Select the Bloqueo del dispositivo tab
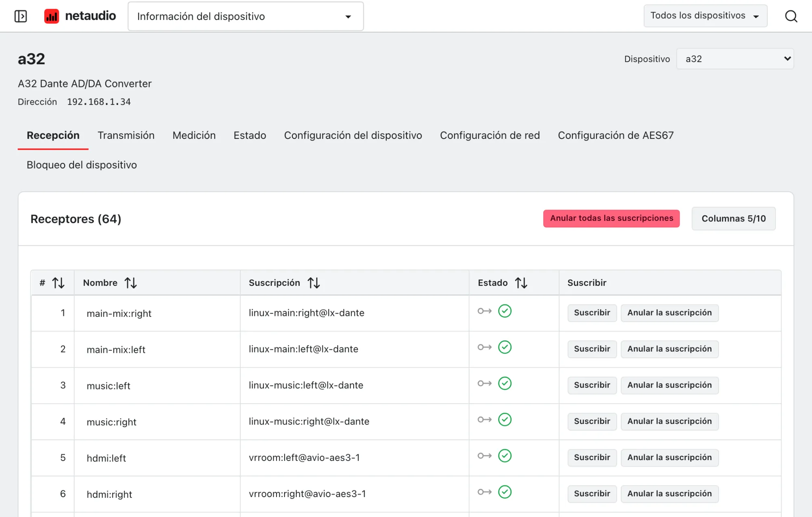Screen dimensions: 812x517 click(82, 165)
